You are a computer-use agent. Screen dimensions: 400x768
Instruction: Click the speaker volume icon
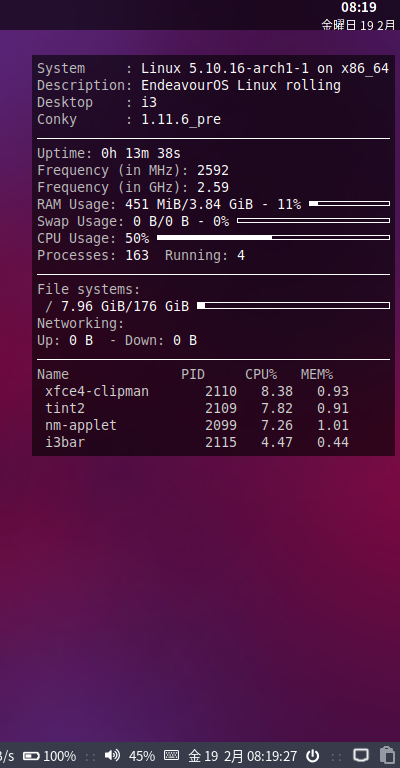coord(112,755)
